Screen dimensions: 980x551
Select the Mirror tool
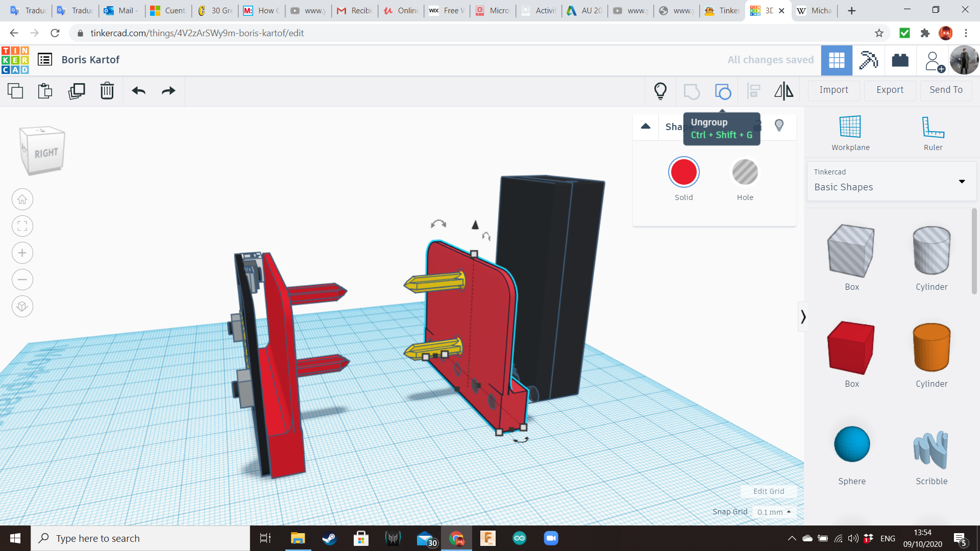(x=783, y=91)
